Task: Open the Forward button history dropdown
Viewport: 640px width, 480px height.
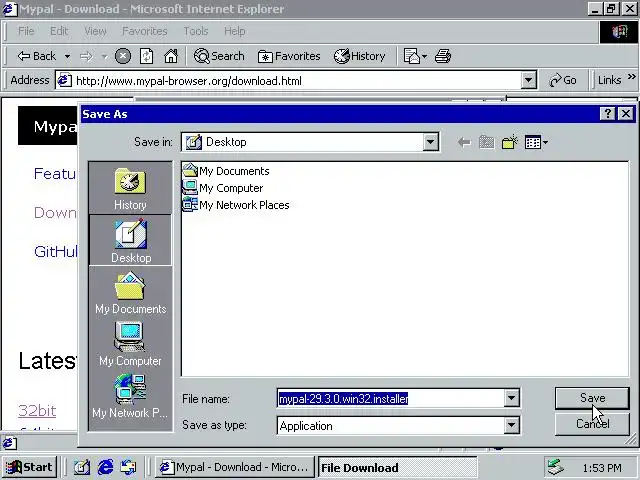Action: 104,56
